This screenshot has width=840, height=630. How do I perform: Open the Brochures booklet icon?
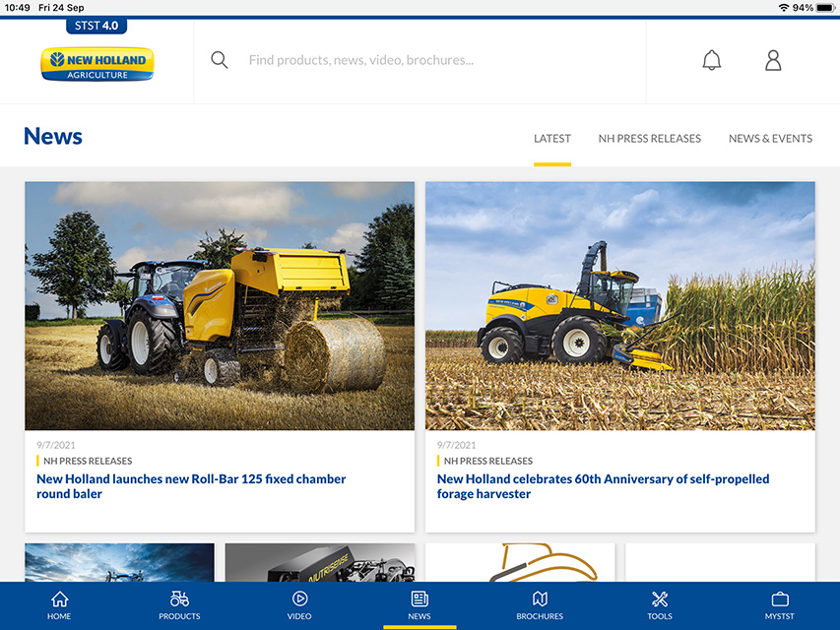[x=540, y=598]
